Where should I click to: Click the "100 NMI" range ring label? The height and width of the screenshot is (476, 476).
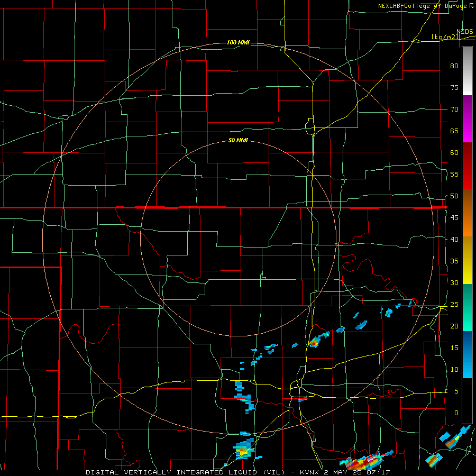pyautogui.click(x=239, y=42)
